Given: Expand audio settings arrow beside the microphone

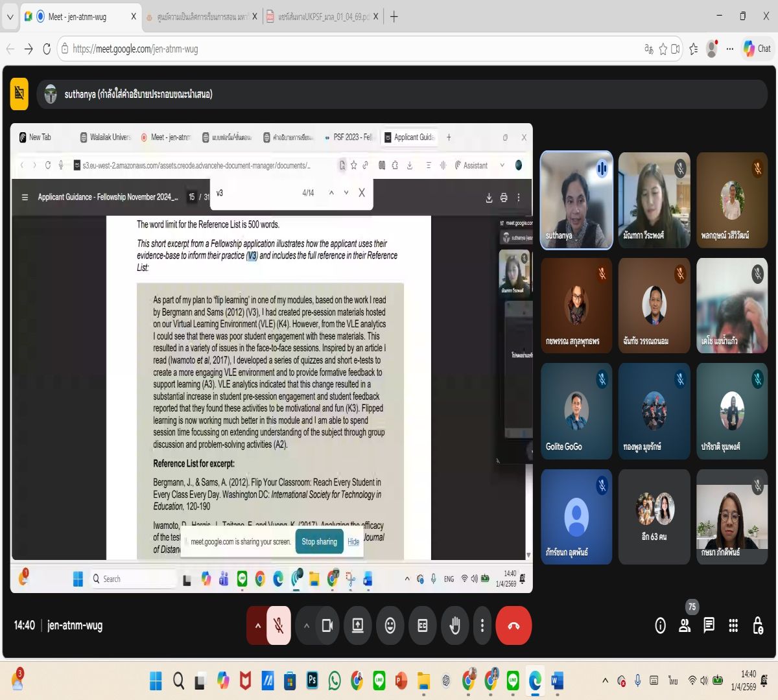Looking at the screenshot, I should (x=257, y=625).
